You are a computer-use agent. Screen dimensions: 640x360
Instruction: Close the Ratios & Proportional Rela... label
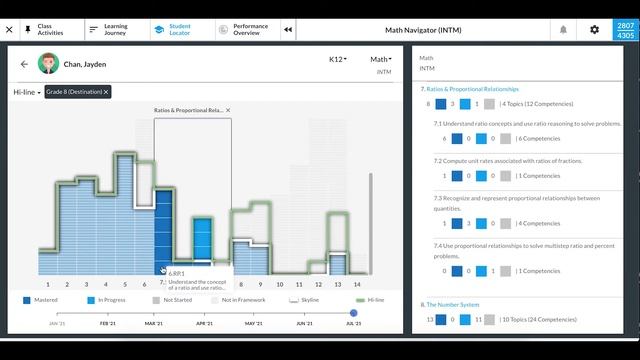point(228,110)
